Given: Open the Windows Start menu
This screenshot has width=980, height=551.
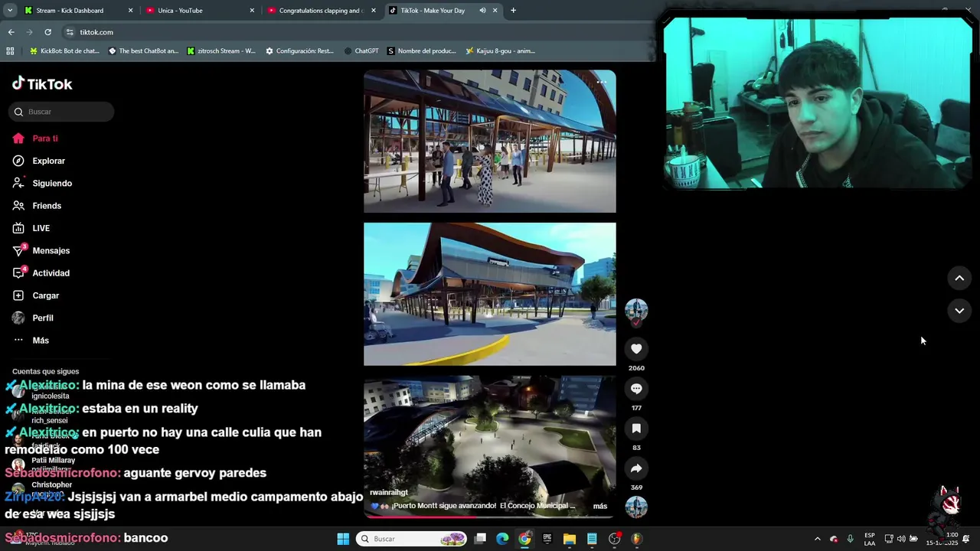Looking at the screenshot, I should (x=343, y=539).
